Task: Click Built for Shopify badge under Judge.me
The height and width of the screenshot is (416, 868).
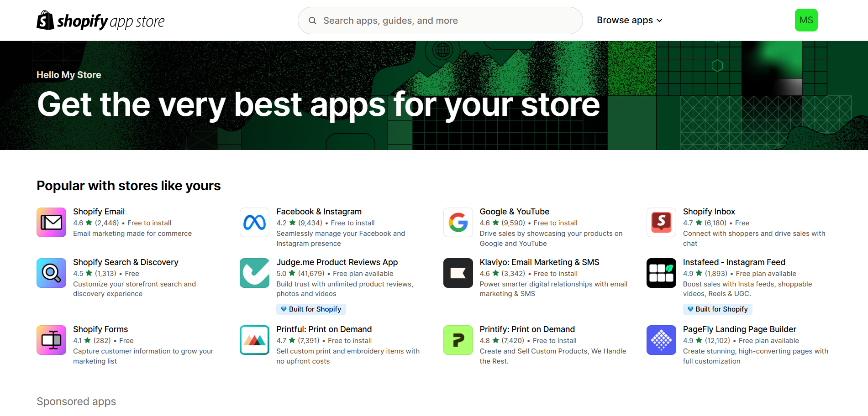Action: [x=311, y=309]
